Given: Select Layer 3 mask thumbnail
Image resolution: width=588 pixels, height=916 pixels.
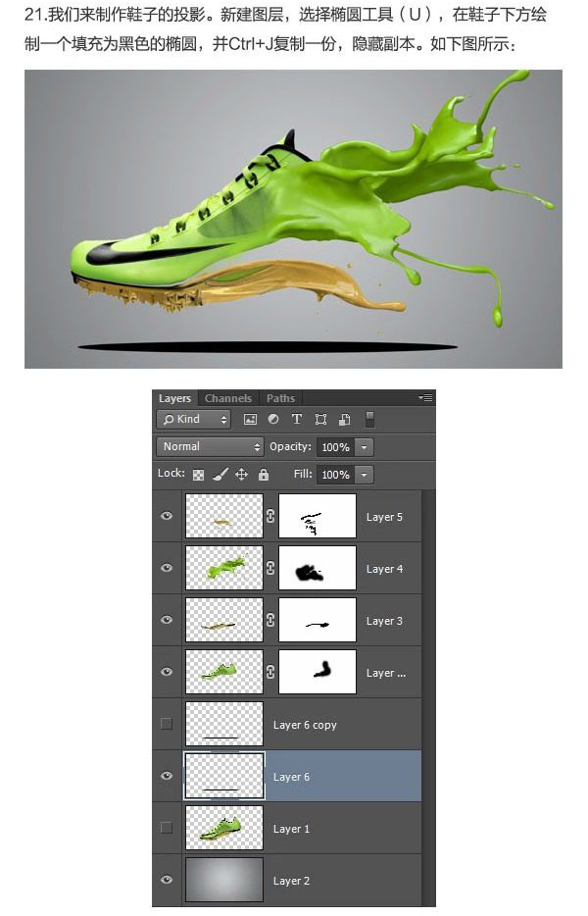Looking at the screenshot, I should pos(318,620).
